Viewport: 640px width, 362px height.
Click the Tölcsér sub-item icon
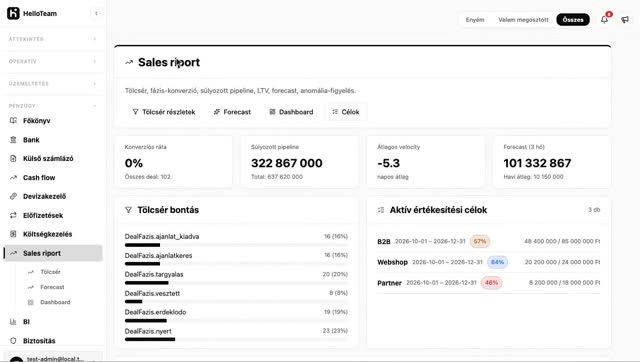(31, 272)
